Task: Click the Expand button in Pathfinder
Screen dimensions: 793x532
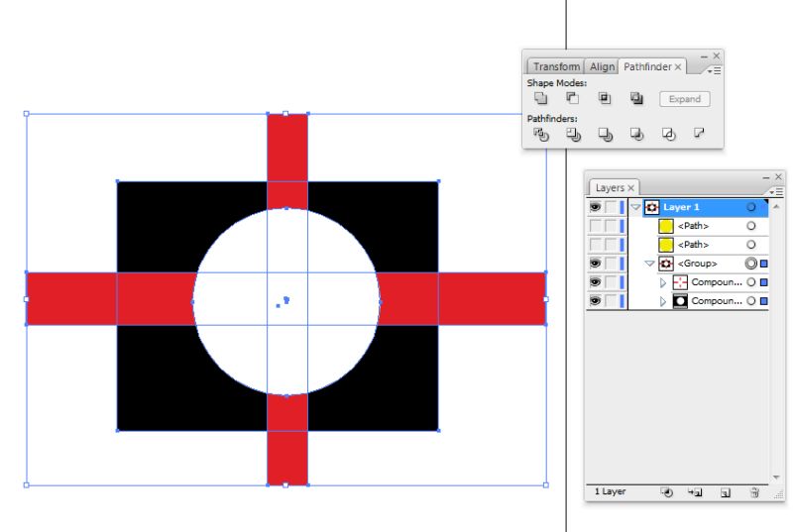Action: (x=685, y=99)
